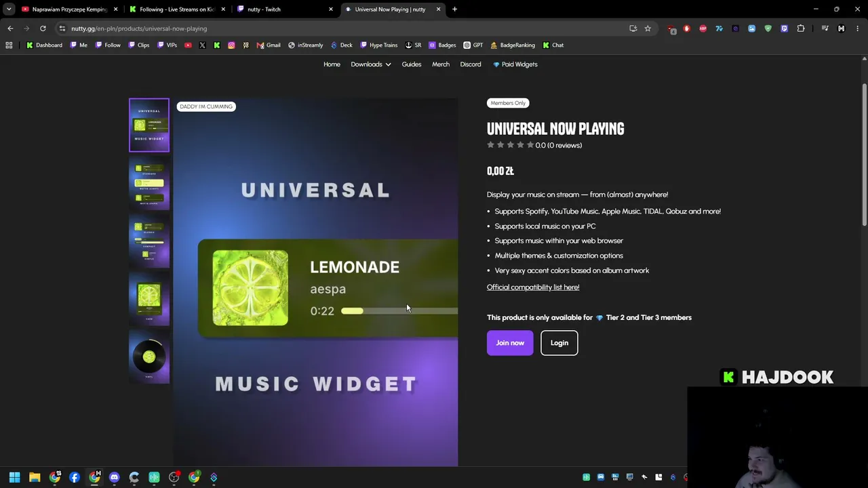The height and width of the screenshot is (488, 868).
Task: Close the nutty - Twitch tab
Action: [x=331, y=9]
